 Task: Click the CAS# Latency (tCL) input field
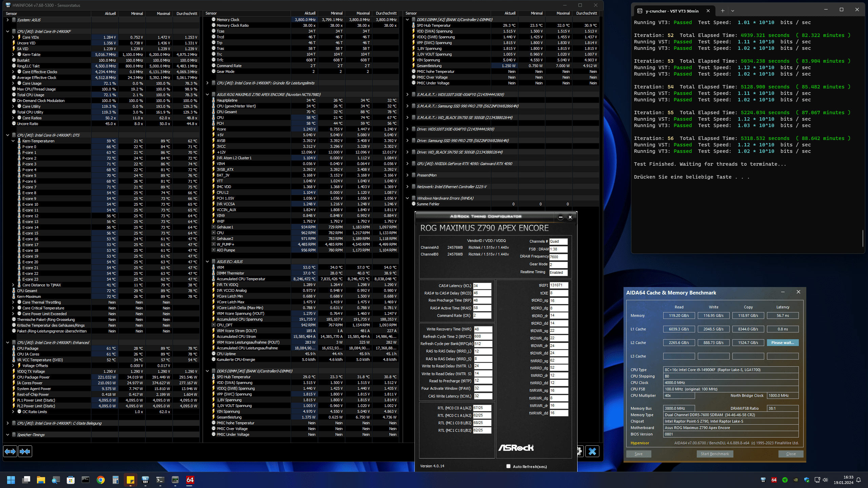(482, 286)
